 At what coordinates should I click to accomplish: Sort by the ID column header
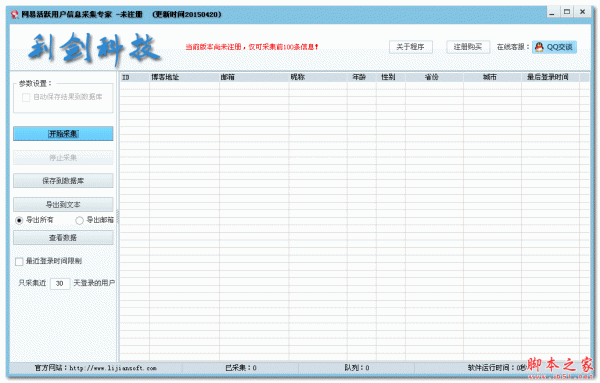pos(134,77)
